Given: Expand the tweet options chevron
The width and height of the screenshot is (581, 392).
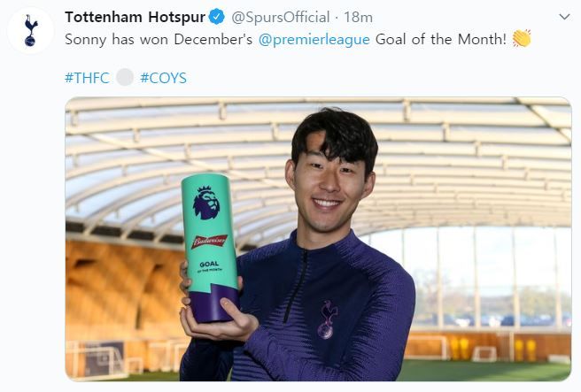Looking at the screenshot, I should [564, 17].
